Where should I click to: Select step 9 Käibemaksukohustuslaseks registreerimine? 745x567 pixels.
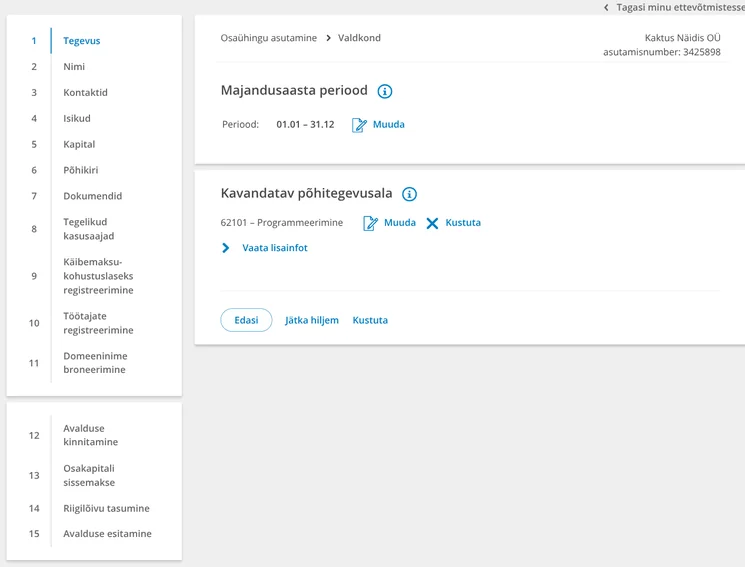point(98,276)
